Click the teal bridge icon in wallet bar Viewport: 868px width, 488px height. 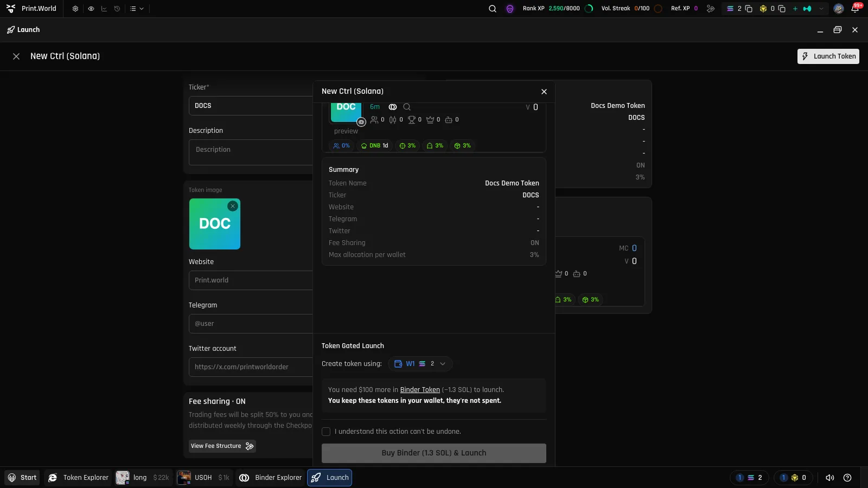pyautogui.click(x=807, y=9)
